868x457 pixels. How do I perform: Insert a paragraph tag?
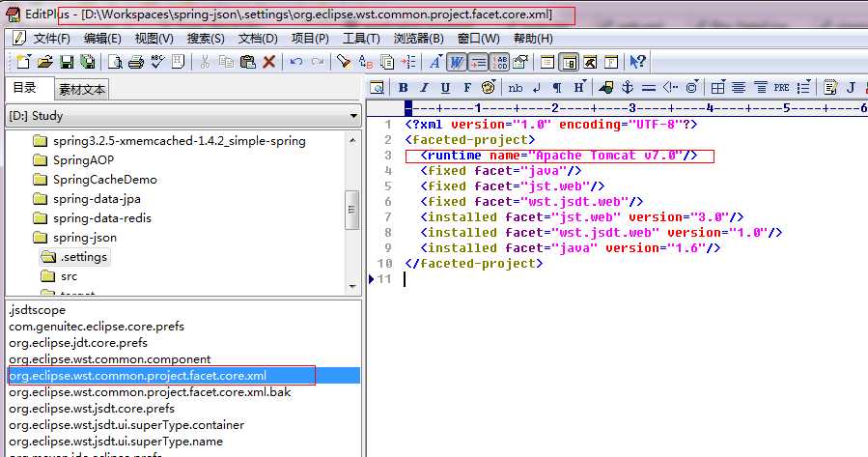pos(557,87)
